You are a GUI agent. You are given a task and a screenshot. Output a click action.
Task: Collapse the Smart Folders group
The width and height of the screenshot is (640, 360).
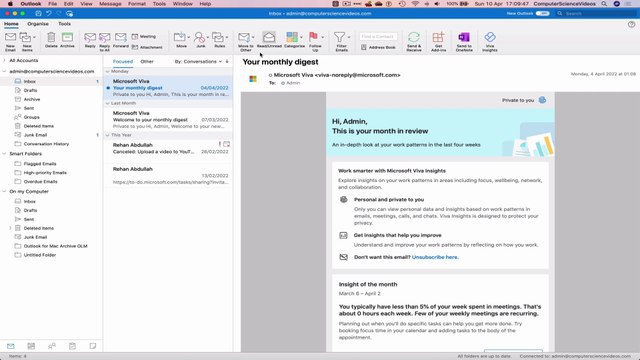[4, 154]
